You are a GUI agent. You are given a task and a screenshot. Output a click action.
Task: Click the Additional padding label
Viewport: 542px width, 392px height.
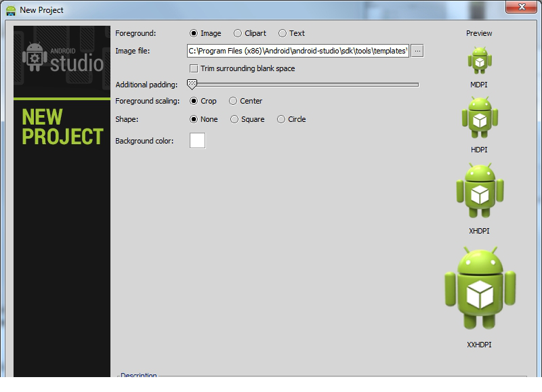click(x=146, y=85)
